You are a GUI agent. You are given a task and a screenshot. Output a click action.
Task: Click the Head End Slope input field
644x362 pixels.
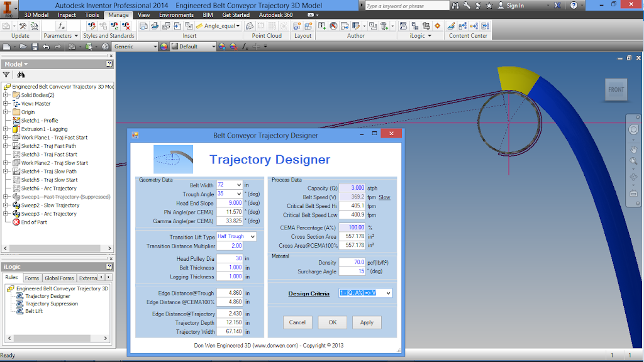pyautogui.click(x=230, y=203)
